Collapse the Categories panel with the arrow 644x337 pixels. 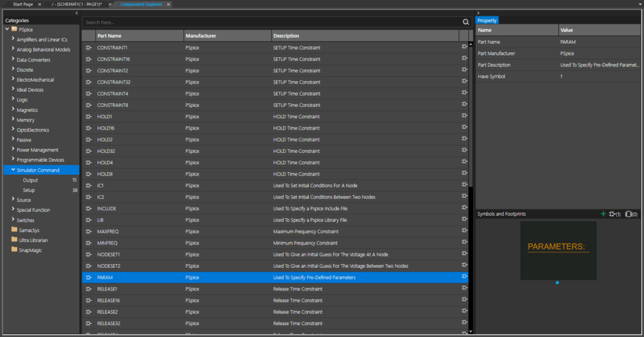76,13
